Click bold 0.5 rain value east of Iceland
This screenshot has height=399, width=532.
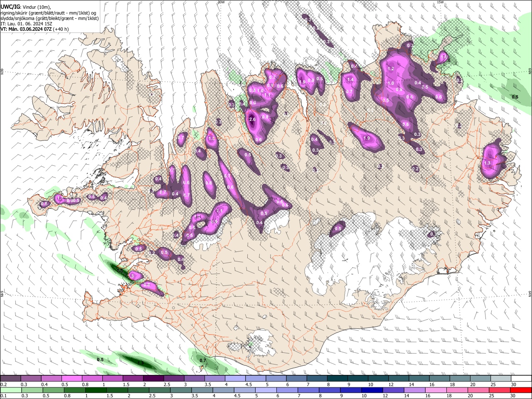click(x=515, y=97)
